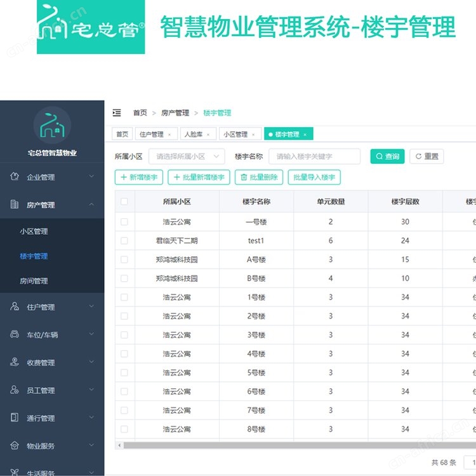The width and height of the screenshot is (476, 476).
Task: Click the 共 68 条 total count text
Action: [x=444, y=462]
